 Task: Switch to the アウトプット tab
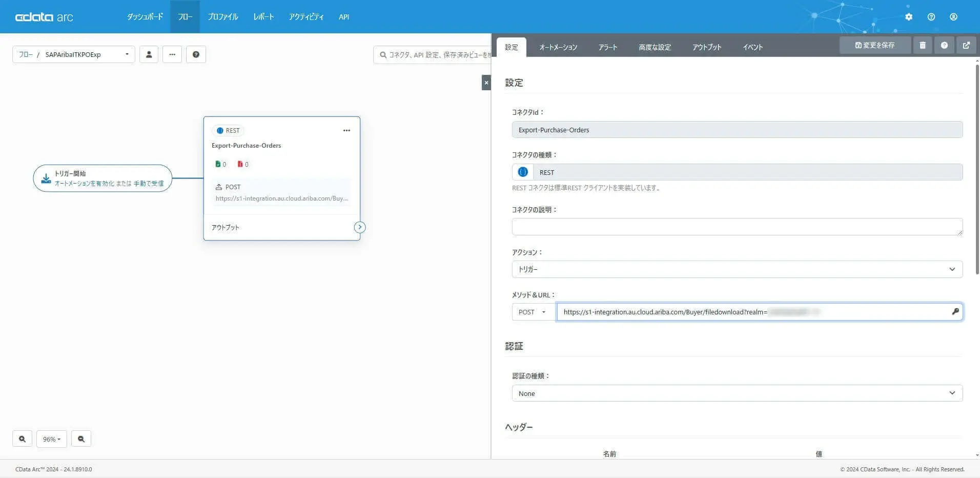pos(707,47)
